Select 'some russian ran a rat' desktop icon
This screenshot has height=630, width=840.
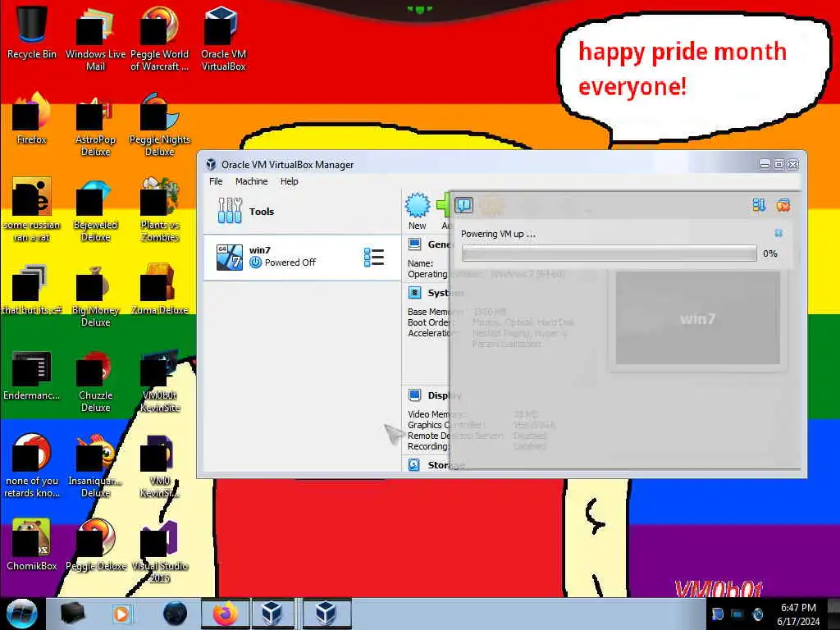pos(32,209)
